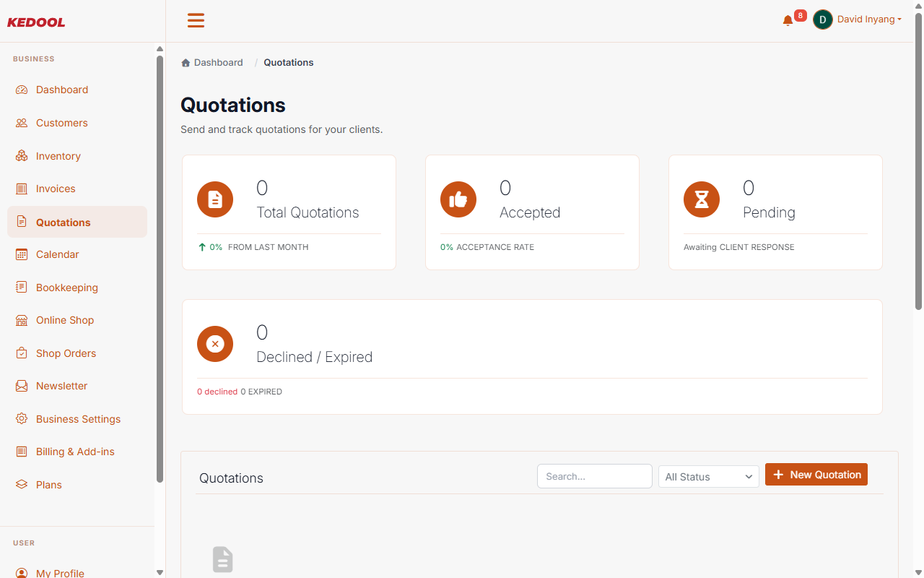Click the New Quotation button
This screenshot has width=924, height=578.
(x=816, y=475)
